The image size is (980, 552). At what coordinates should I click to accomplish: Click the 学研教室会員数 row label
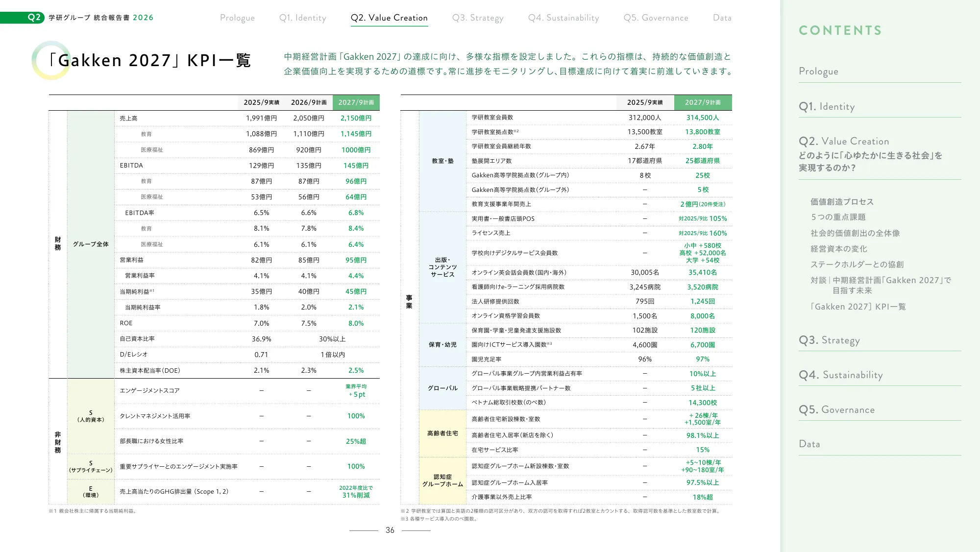492,118
